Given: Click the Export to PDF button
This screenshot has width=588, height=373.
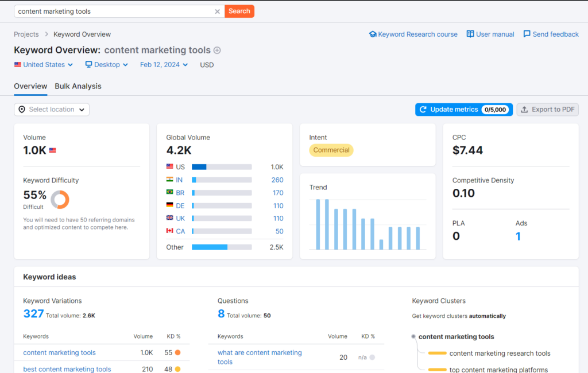Looking at the screenshot, I should 547,110.
